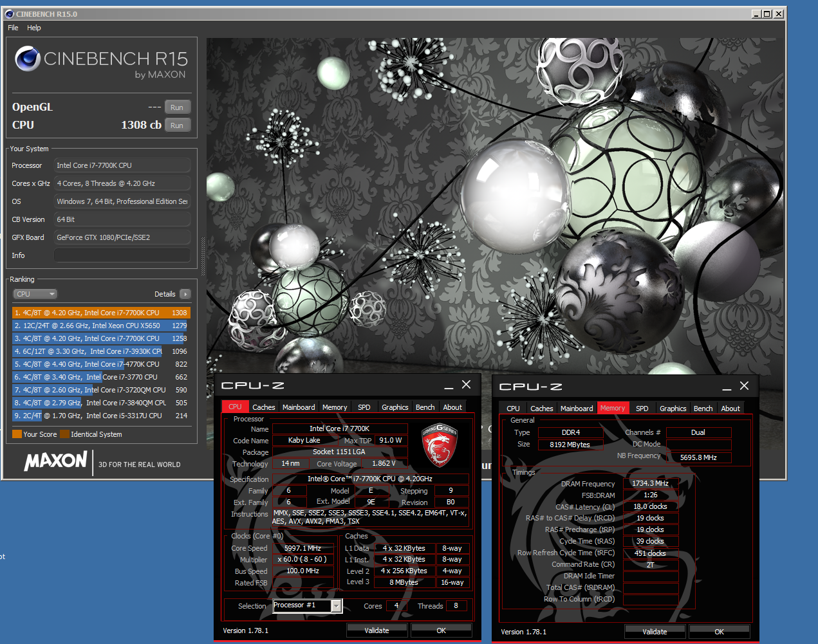This screenshot has height=644, width=818.
Task: Open the CPU ranking type dropdown
Action: click(35, 294)
